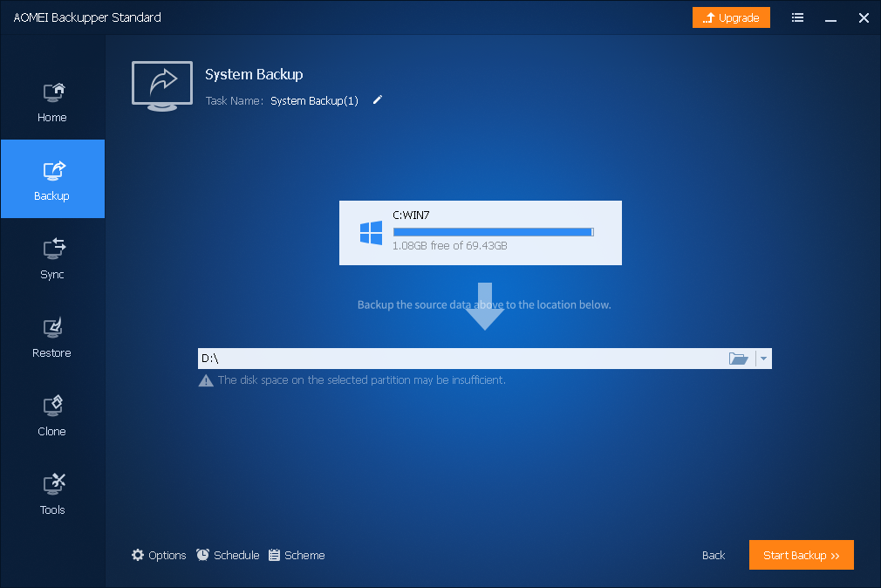
Task: Open backup Options
Action: tap(159, 556)
